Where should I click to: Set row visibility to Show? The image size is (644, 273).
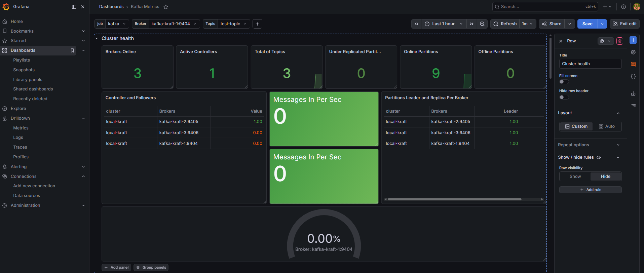[x=575, y=177]
